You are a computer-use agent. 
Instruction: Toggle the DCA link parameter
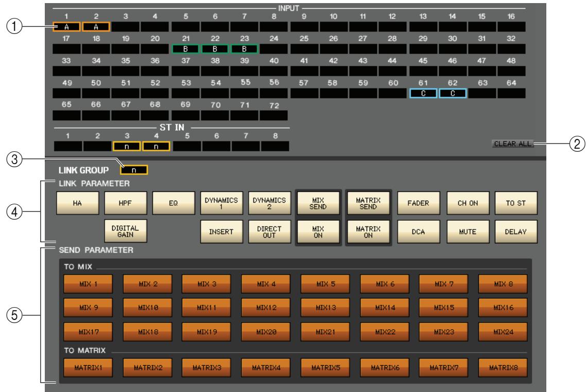coord(419,231)
